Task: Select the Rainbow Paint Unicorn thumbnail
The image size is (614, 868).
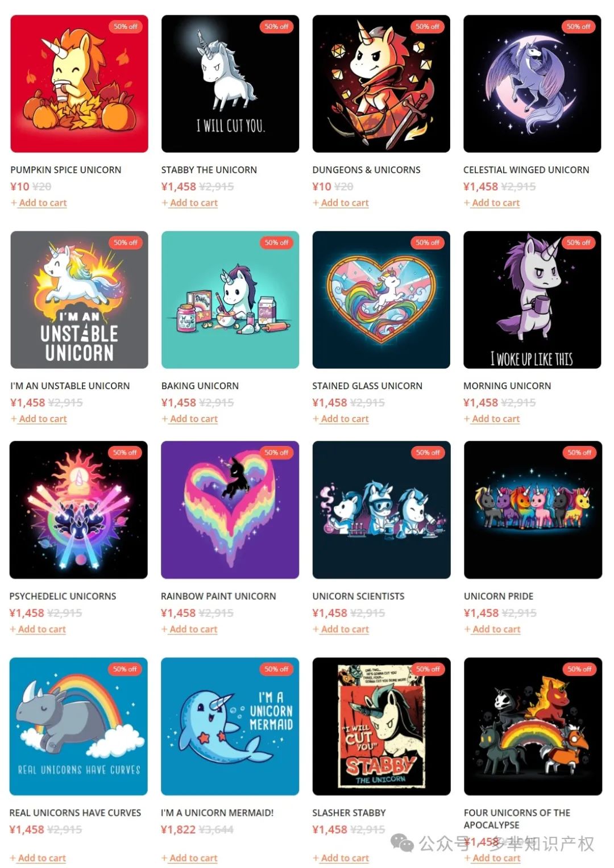Action: click(x=230, y=510)
